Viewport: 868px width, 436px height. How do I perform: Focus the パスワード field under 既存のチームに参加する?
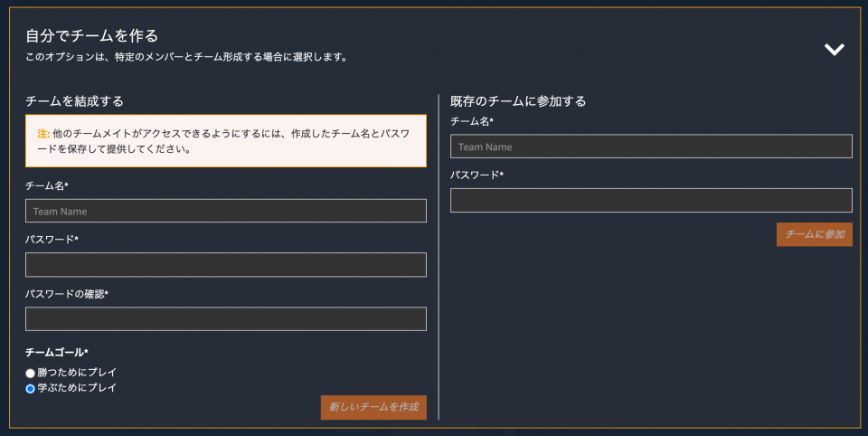coord(651,200)
